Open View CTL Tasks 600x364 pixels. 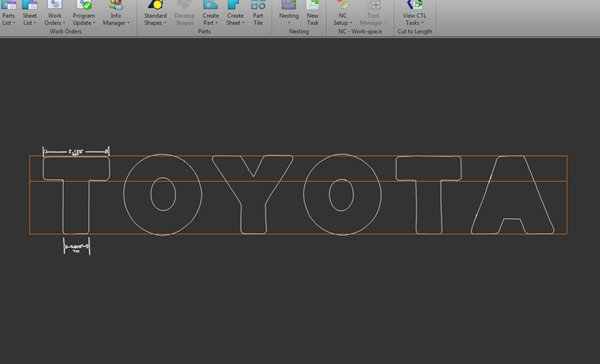click(x=414, y=13)
